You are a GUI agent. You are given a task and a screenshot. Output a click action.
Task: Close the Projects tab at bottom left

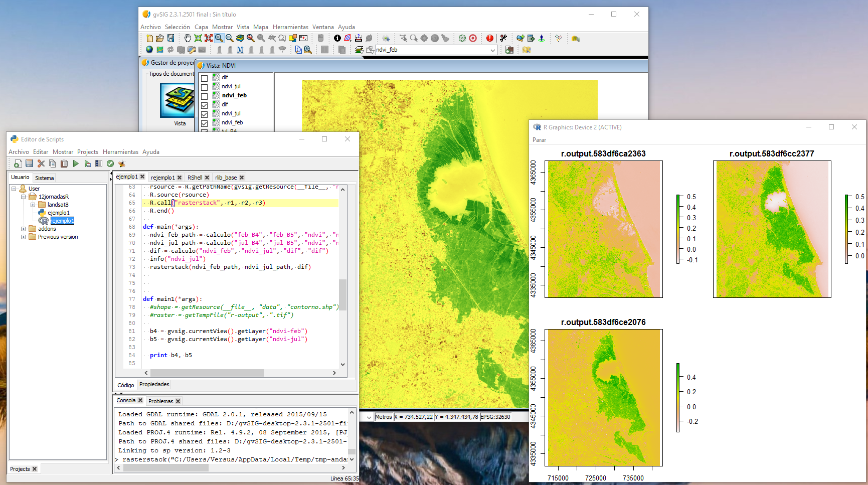(35, 469)
